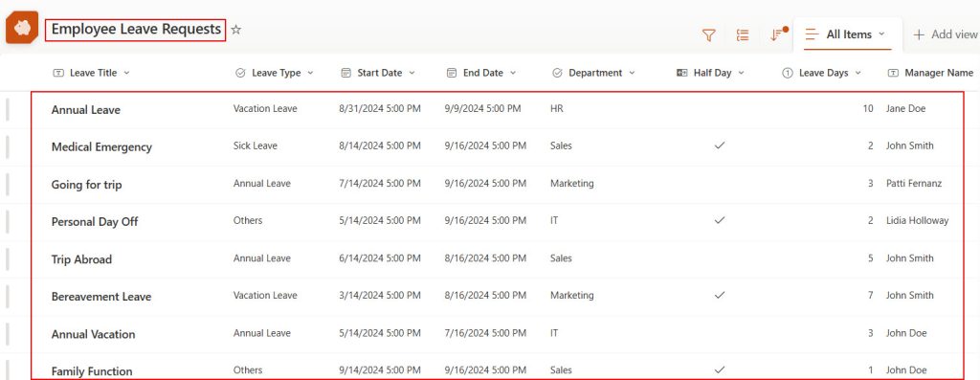
Task: Click the Leave Type choice column icon
Action: tap(240, 73)
